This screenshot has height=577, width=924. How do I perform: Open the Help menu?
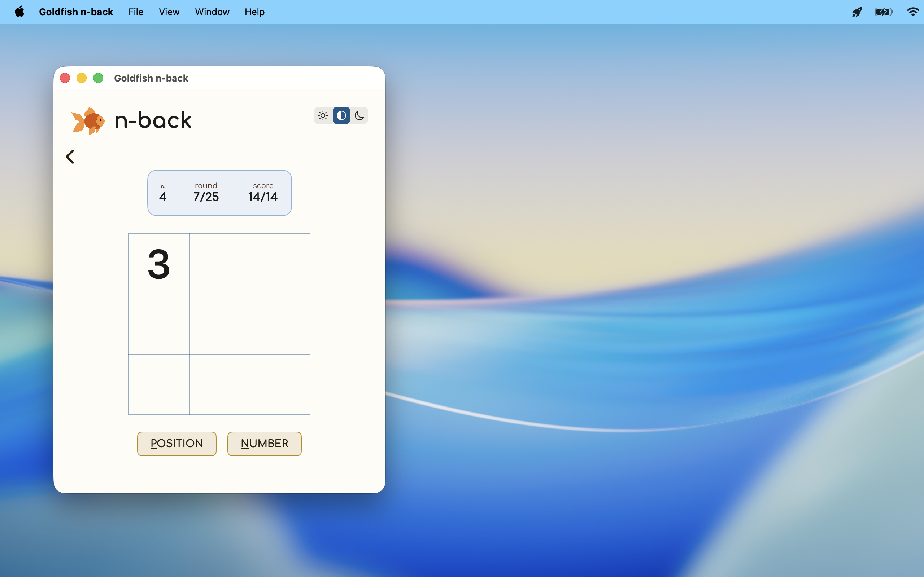(255, 12)
